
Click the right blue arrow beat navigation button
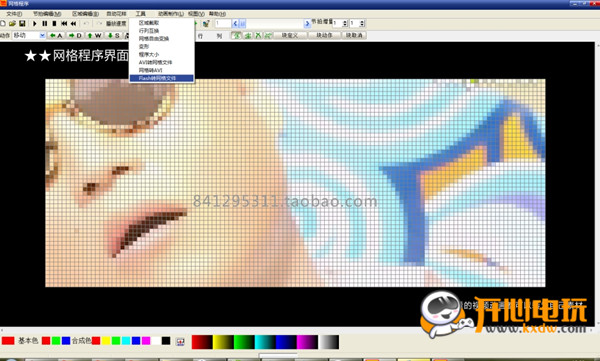pyautogui.click(x=307, y=24)
